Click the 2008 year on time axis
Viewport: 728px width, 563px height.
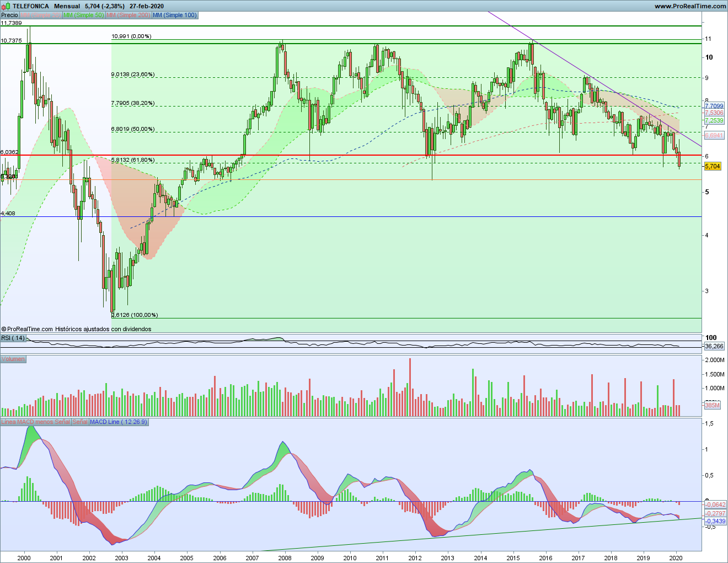(285, 558)
